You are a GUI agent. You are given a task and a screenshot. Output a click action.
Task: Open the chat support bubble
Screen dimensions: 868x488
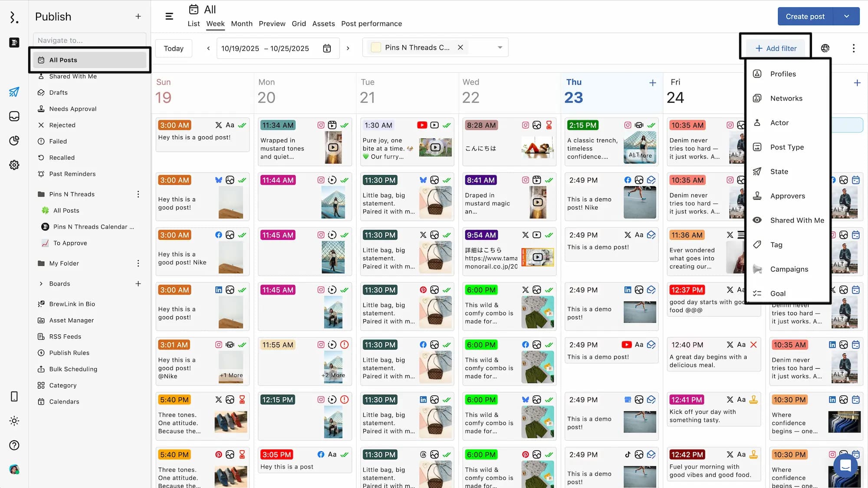(x=845, y=465)
